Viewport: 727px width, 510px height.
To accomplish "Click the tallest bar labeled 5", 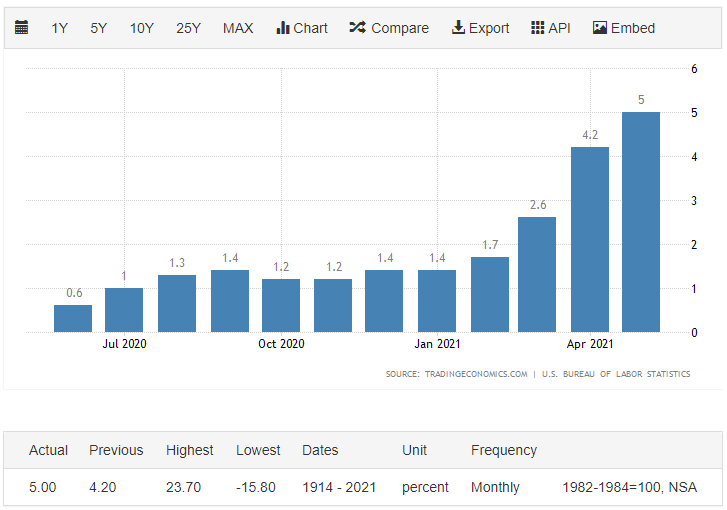I will point(641,221).
